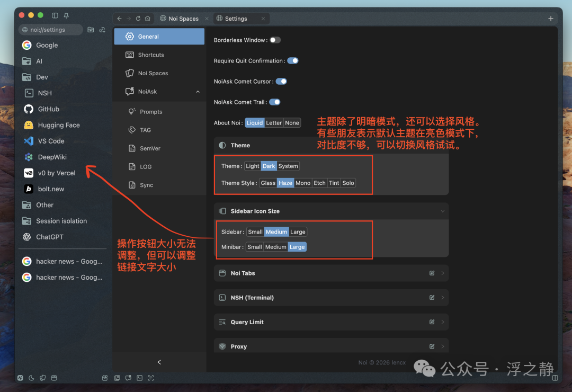Image resolution: width=572 pixels, height=392 pixels.
Task: Collapse the Sidebar Icon Size section
Action: (442, 211)
